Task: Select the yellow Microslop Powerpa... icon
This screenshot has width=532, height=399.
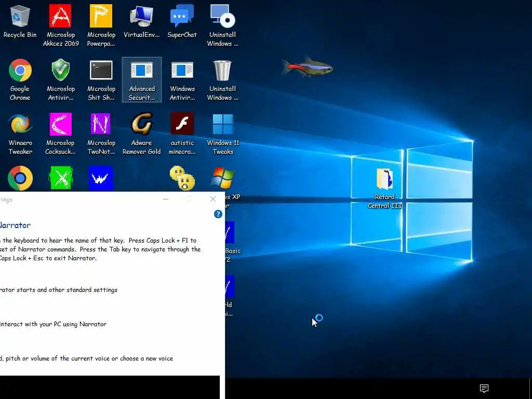Action: (101, 25)
